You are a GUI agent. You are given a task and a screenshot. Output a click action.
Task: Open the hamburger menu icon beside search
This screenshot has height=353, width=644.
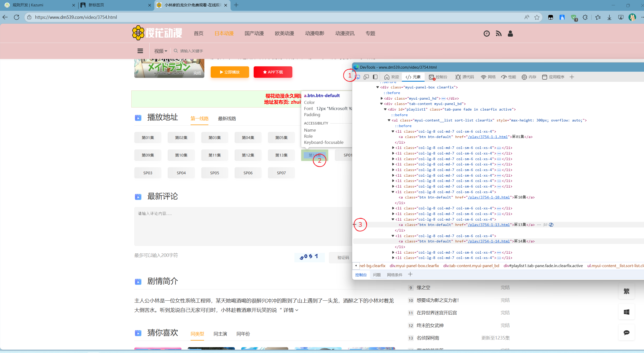click(x=140, y=51)
